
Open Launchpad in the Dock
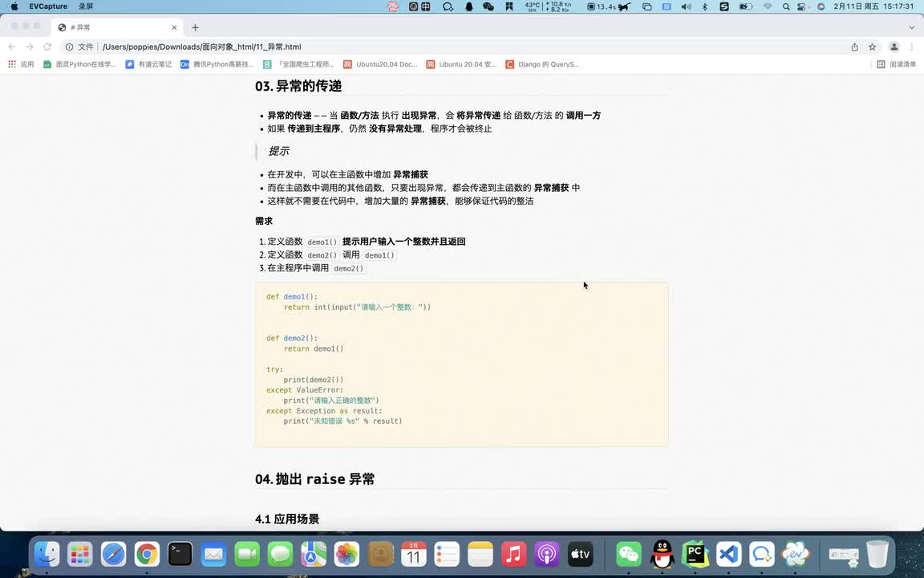coord(79,555)
